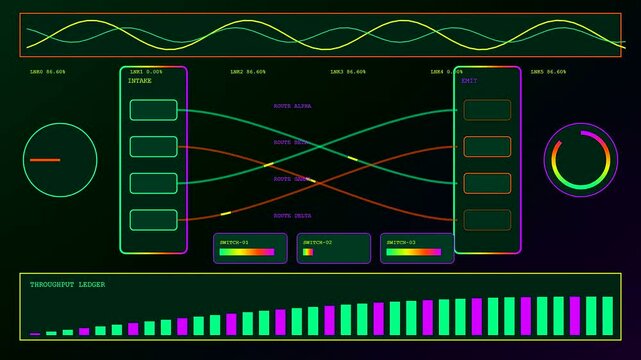This screenshot has height=360, width=641.
Task: Select the top EMIT port slot
Action: pyautogui.click(x=487, y=110)
